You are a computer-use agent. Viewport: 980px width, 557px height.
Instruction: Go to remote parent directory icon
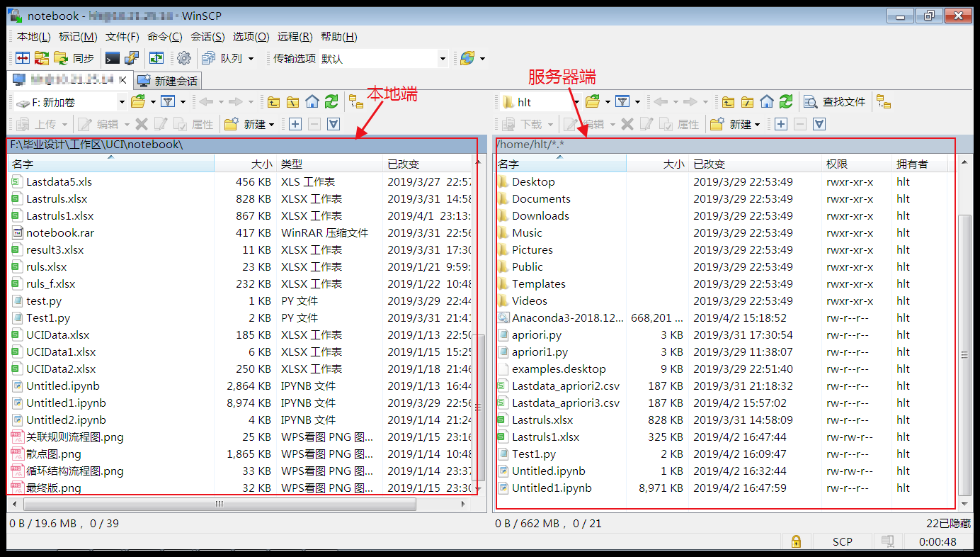point(728,102)
